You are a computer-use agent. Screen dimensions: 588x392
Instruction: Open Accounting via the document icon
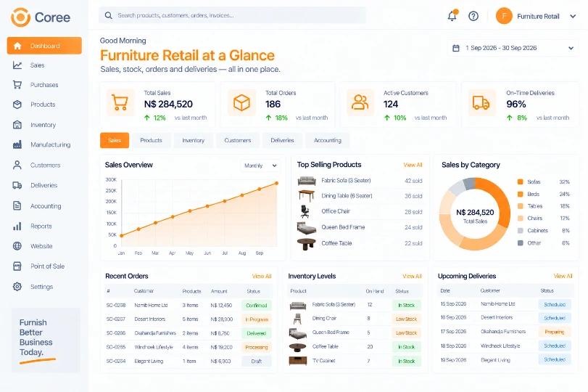click(17, 205)
